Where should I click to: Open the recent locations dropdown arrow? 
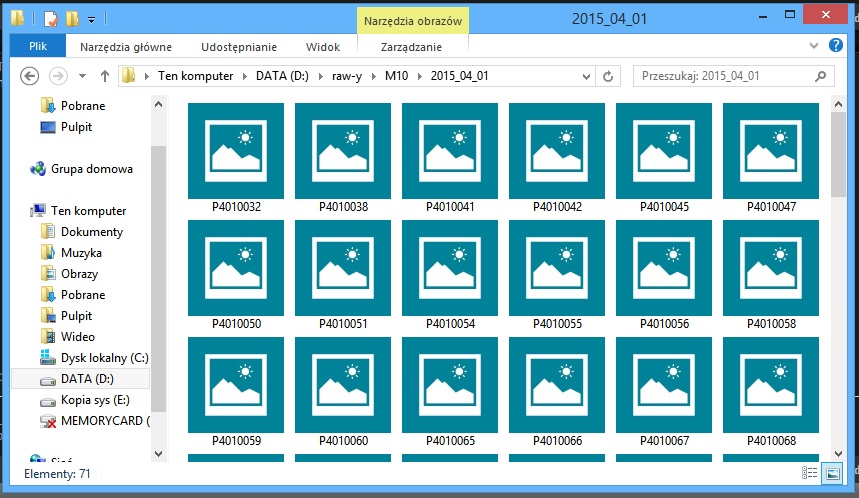[x=81, y=76]
